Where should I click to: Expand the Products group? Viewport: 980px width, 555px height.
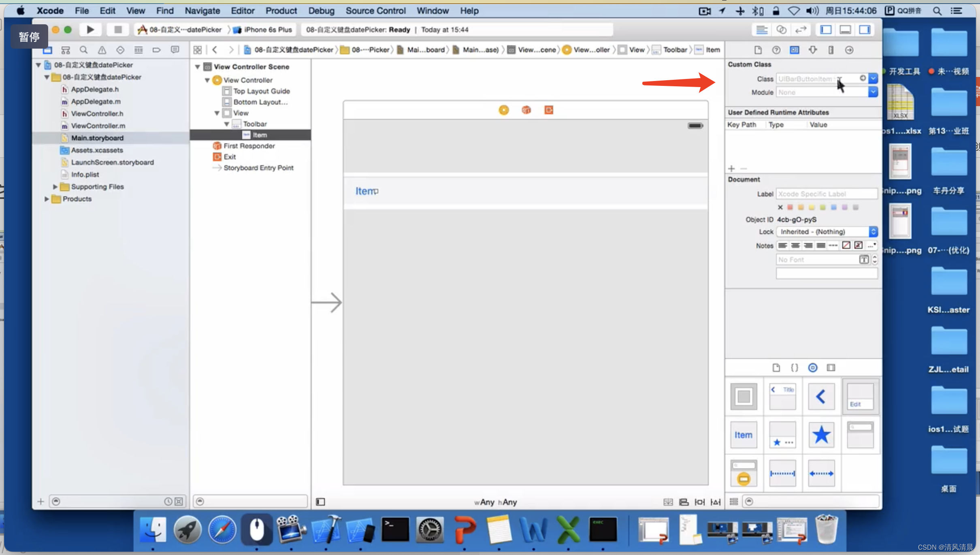coord(47,199)
